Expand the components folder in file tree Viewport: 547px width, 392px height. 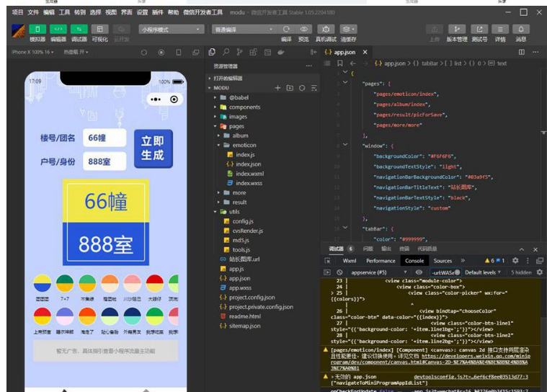244,107
